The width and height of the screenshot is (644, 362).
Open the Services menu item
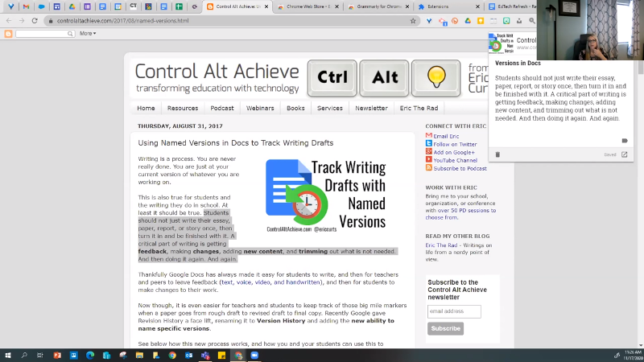pos(330,108)
